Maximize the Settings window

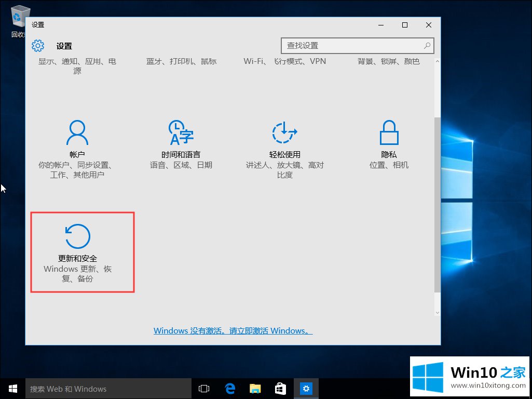pyautogui.click(x=405, y=25)
